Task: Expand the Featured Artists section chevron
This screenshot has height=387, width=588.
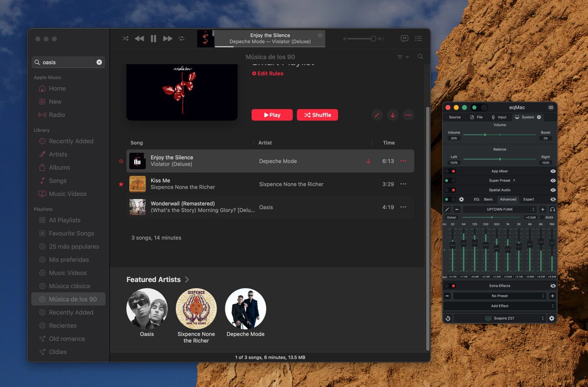Action: [187, 280]
